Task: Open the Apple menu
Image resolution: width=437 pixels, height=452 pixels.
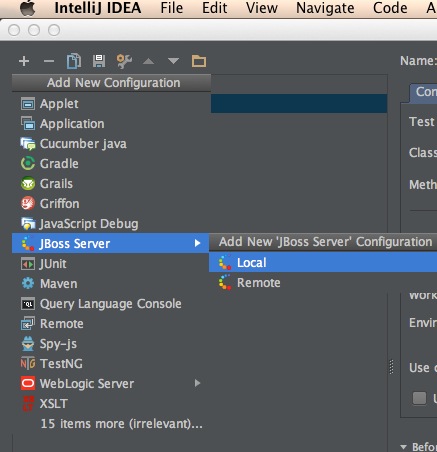Action: coord(28,8)
